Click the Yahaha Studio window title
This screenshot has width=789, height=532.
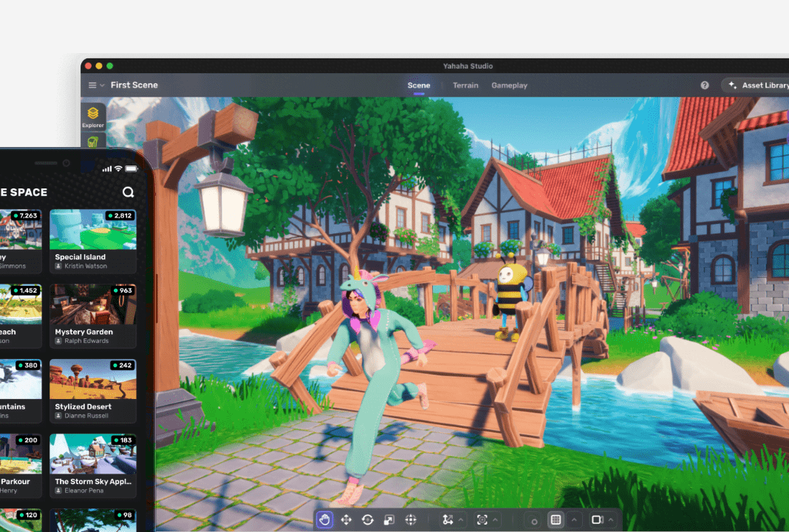pyautogui.click(x=468, y=66)
